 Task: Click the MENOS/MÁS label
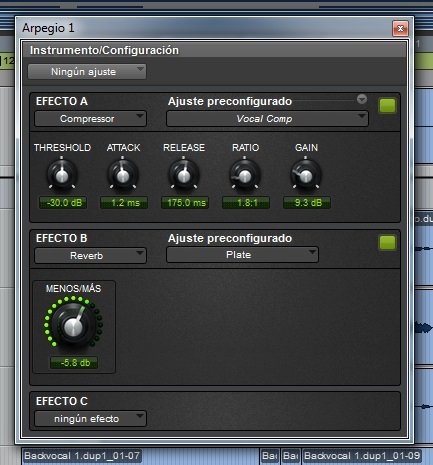click(x=73, y=289)
